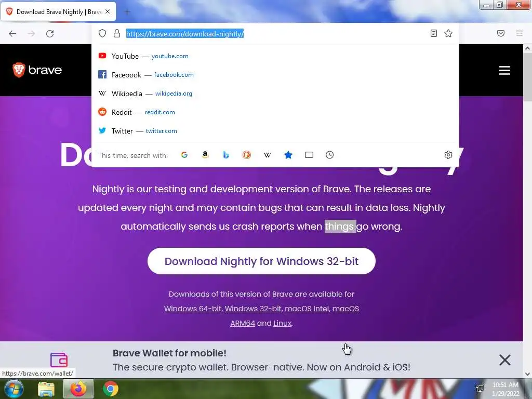
Task: Follow the macOS ARM64 link
Action: pyautogui.click(x=345, y=309)
